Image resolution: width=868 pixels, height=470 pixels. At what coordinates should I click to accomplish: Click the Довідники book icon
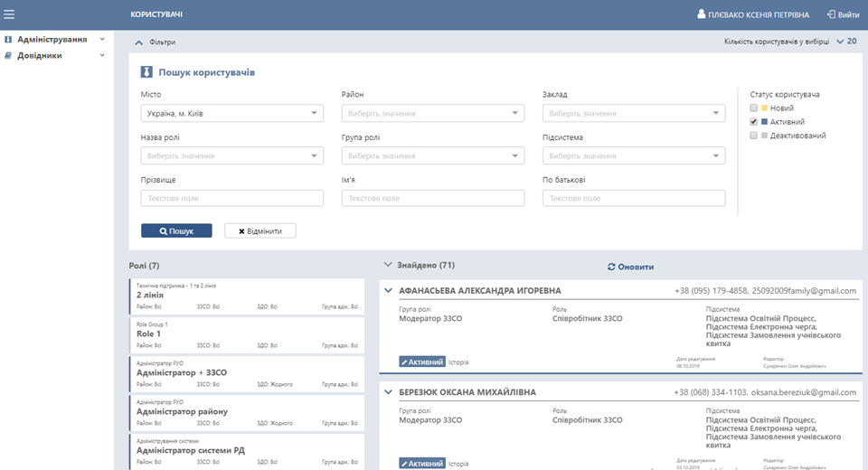(x=8, y=55)
